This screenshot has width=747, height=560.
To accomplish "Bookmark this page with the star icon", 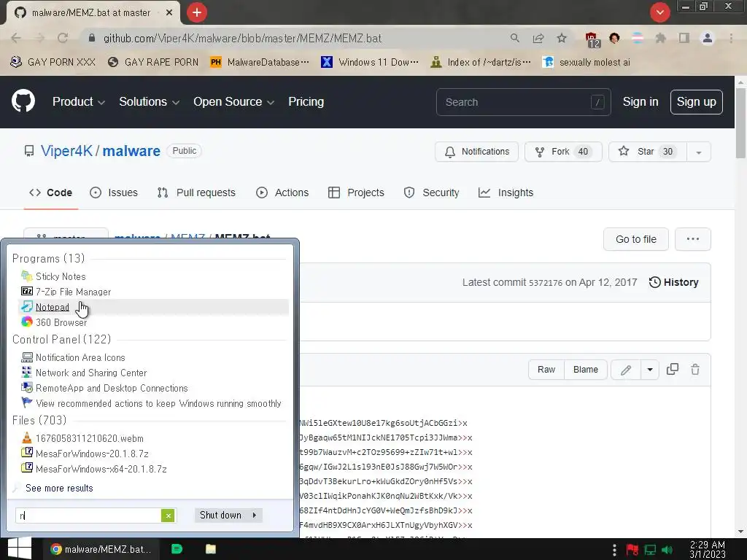I will [562, 38].
